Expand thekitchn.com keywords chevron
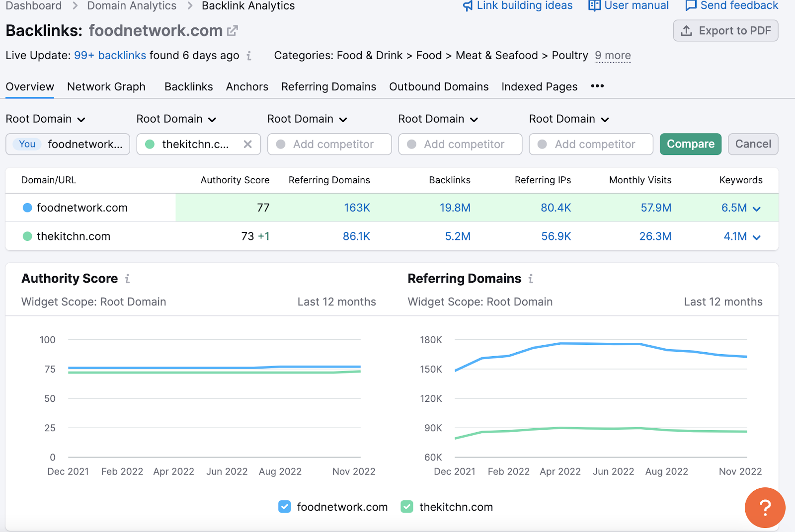795x532 pixels. (756, 237)
